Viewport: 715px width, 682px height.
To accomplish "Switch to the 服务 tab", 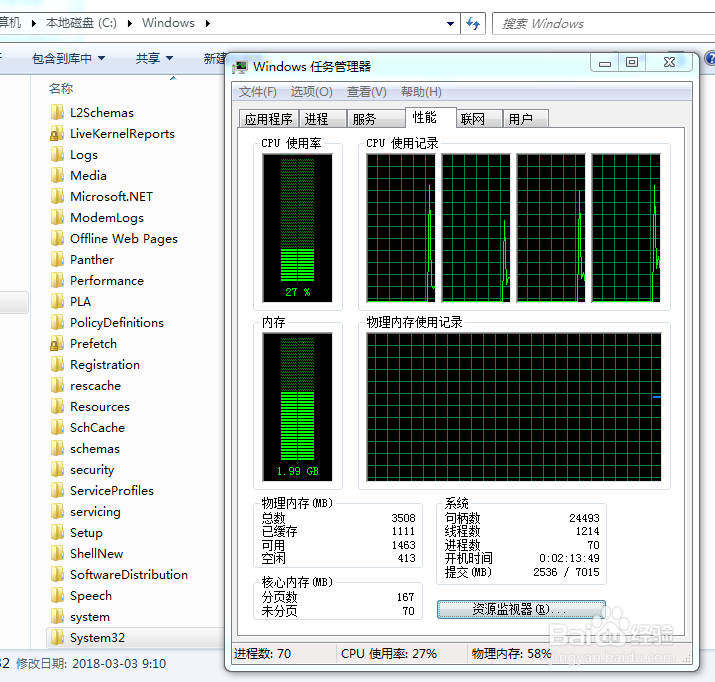I will pos(376,119).
